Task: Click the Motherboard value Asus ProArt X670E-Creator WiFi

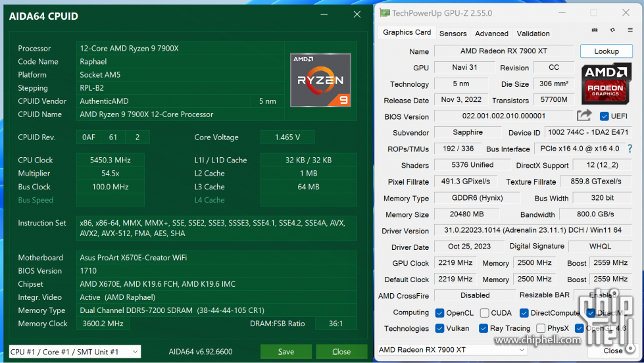Action: coord(216,258)
